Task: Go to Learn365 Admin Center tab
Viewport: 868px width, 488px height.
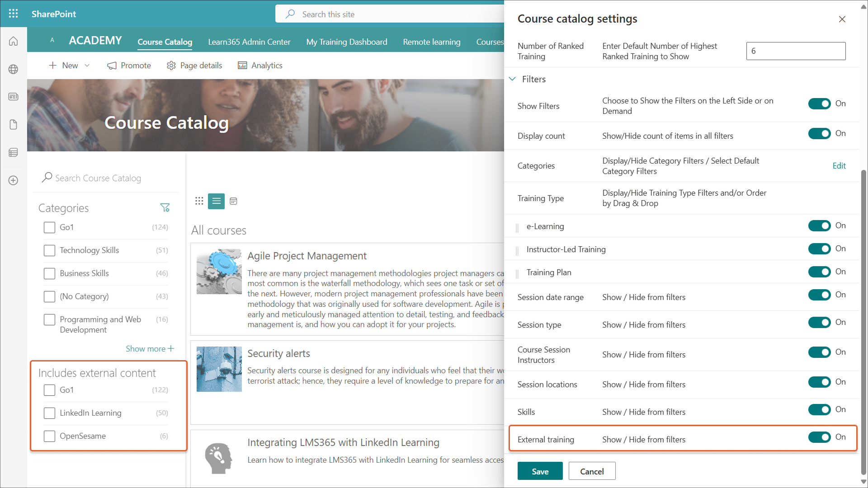Action: coord(249,42)
